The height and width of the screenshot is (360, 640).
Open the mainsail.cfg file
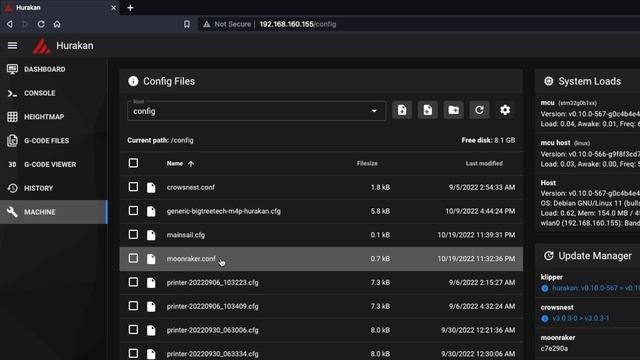coord(186,235)
